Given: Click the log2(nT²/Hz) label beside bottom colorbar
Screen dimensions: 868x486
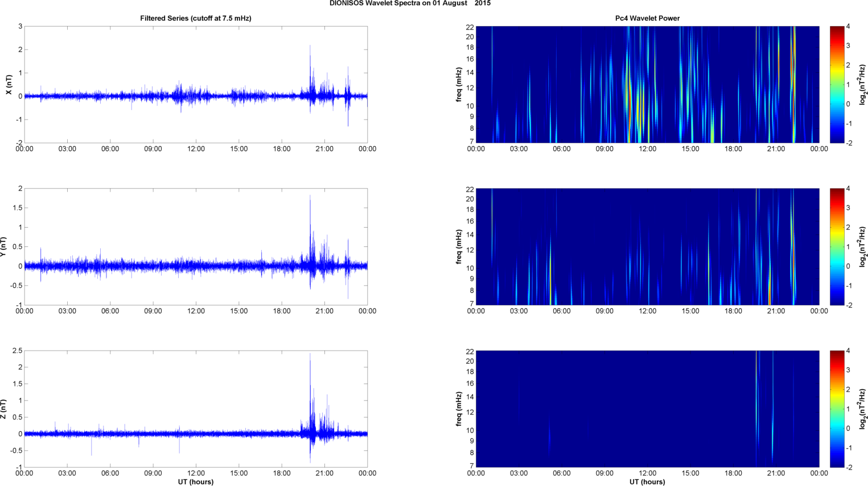Looking at the screenshot, I should (863, 409).
